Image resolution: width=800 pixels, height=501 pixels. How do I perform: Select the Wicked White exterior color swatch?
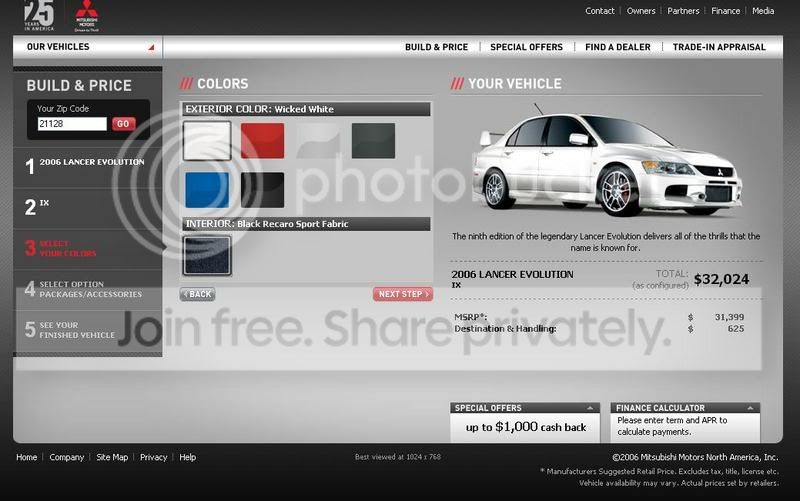tap(207, 140)
